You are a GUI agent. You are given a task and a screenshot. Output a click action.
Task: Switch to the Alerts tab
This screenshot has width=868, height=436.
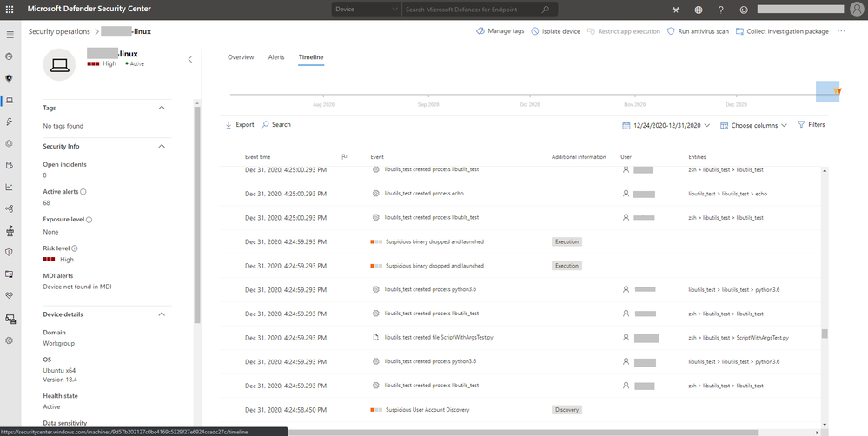[276, 57]
